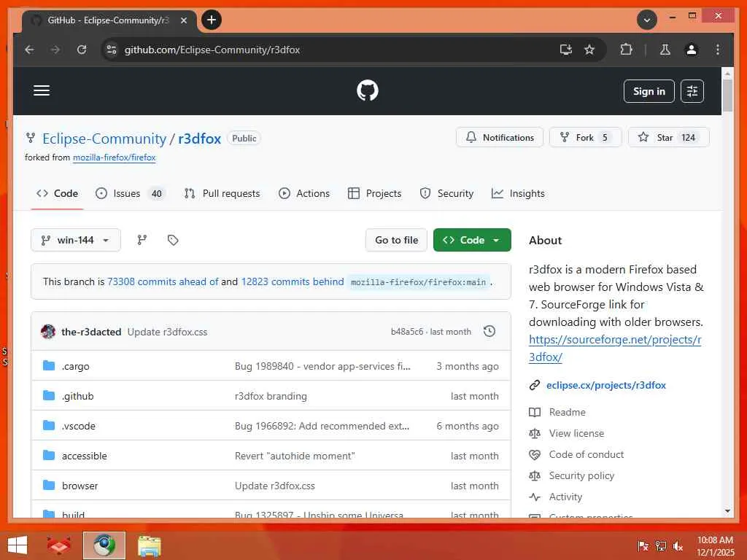Click the browser forward arrow
This screenshot has width=747, height=560.
pyautogui.click(x=55, y=50)
